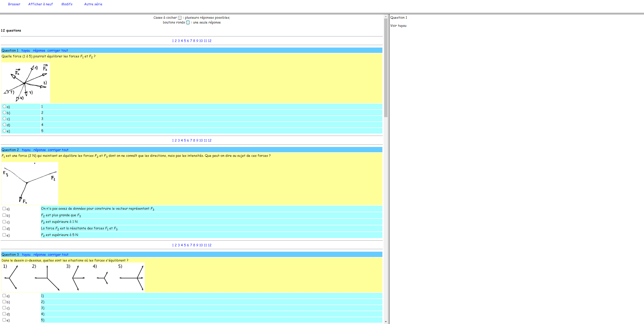This screenshot has width=644, height=324.
Task: Click the Question 3 five situations drawing
Action: (73, 277)
